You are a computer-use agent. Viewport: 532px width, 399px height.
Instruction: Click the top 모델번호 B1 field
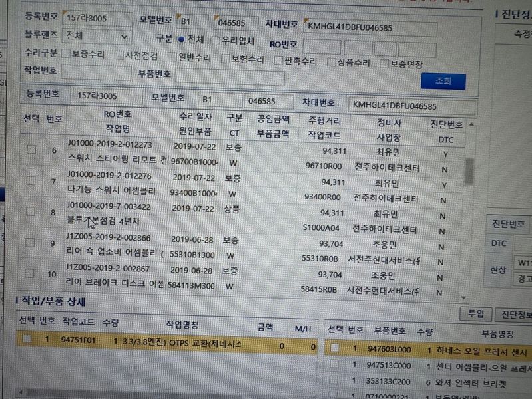tap(192, 22)
